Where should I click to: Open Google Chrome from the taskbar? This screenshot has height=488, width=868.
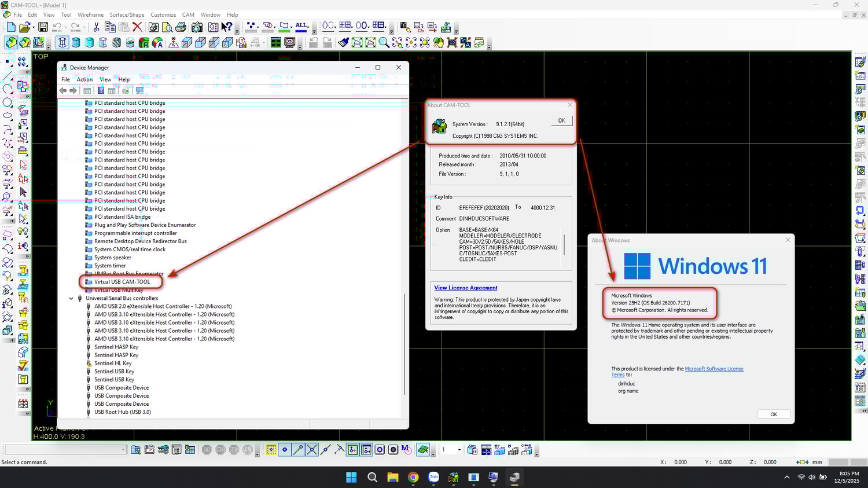[413, 477]
